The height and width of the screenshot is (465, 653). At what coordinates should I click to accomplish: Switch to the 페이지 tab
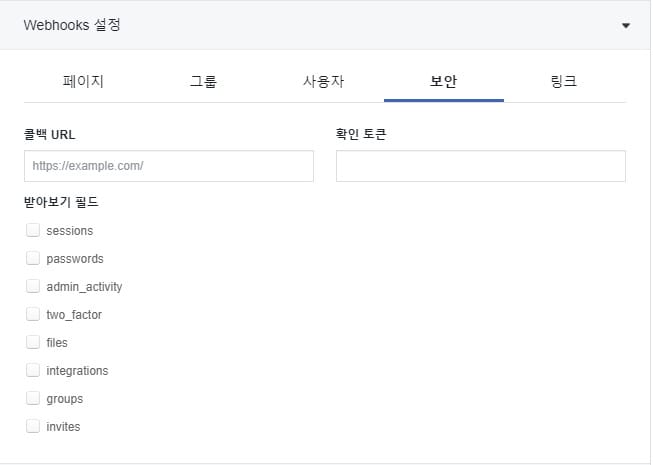[83, 81]
